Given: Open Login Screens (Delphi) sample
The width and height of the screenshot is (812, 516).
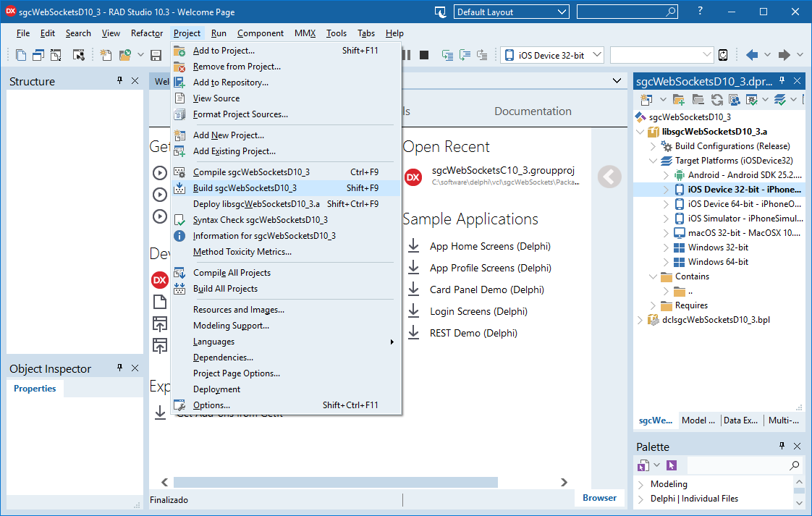Looking at the screenshot, I should pos(478,311).
